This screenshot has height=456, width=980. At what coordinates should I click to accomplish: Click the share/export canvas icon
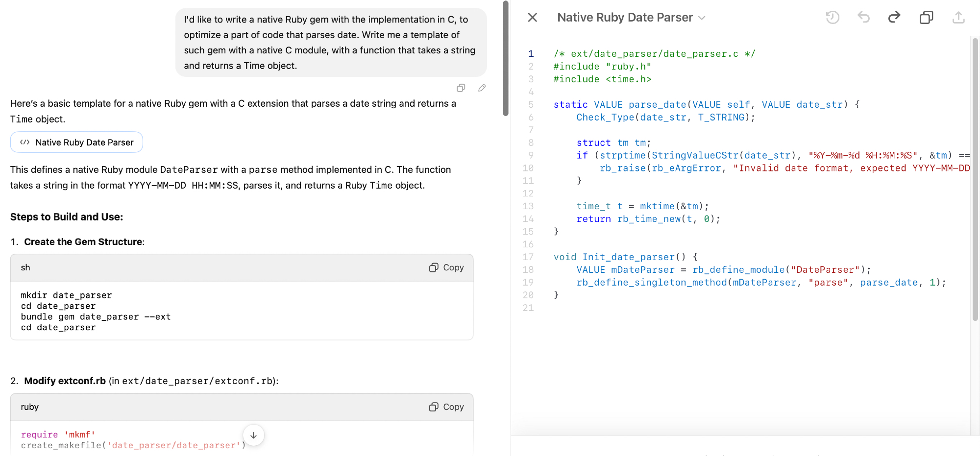tap(958, 18)
